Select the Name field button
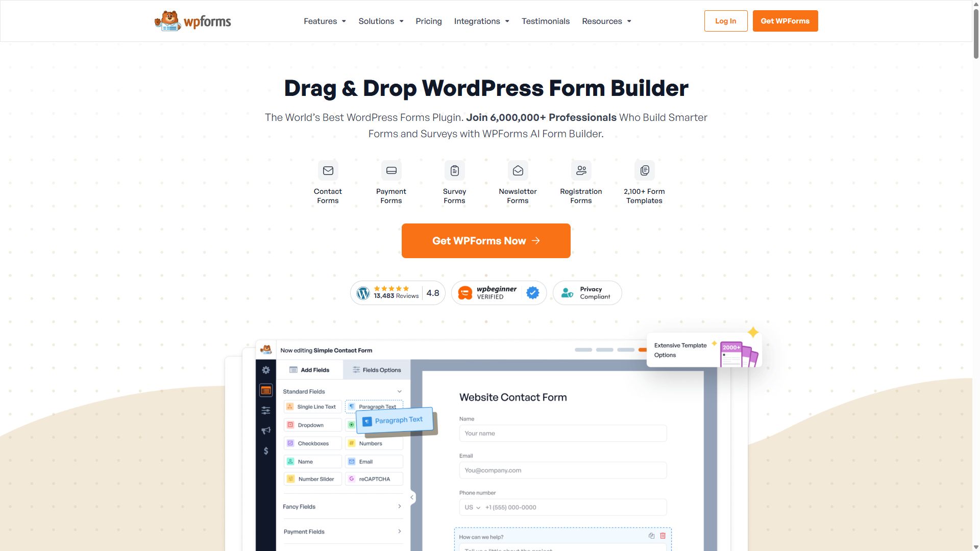 [313, 462]
